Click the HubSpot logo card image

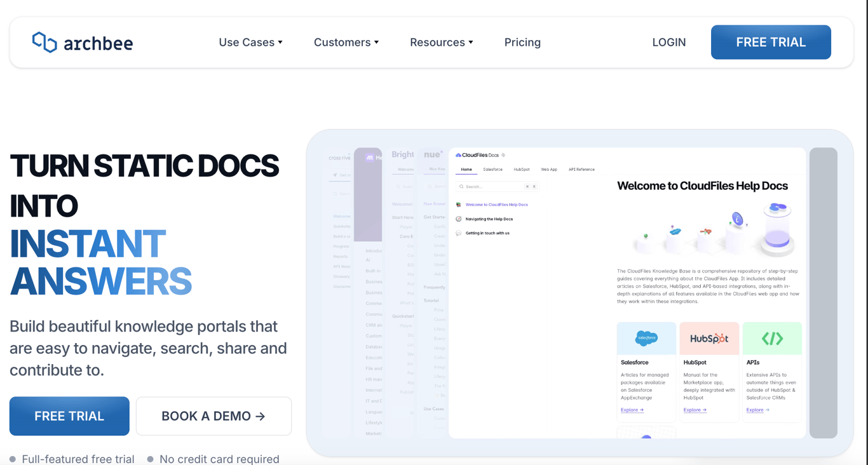pyautogui.click(x=709, y=339)
